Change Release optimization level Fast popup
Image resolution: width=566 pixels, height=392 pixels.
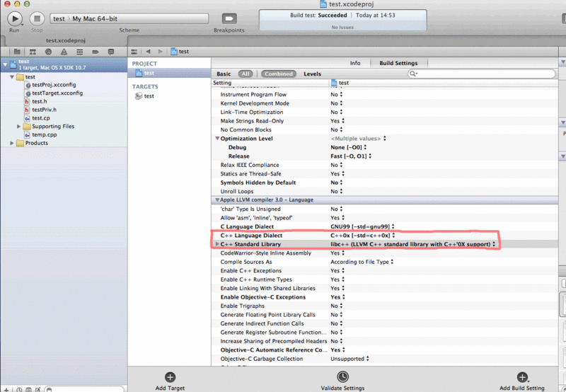coord(351,156)
